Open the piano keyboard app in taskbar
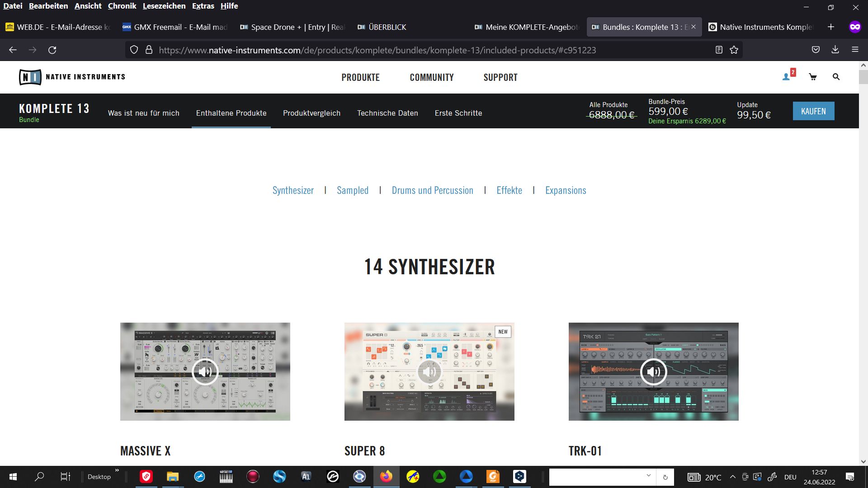 pyautogui.click(x=226, y=477)
